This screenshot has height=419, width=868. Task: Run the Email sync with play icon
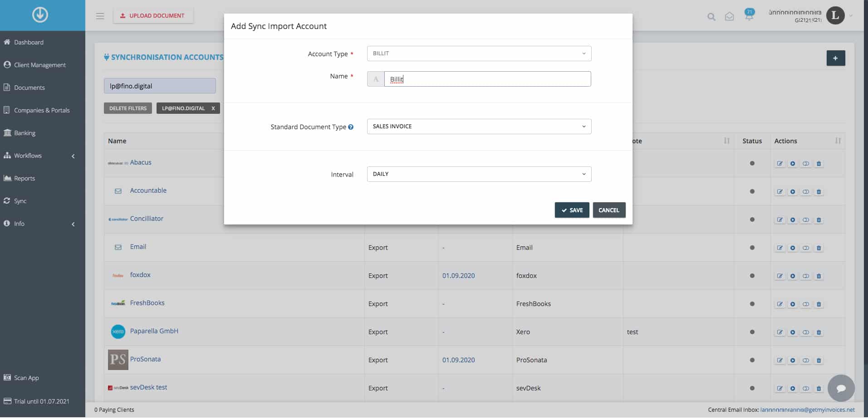(x=793, y=248)
